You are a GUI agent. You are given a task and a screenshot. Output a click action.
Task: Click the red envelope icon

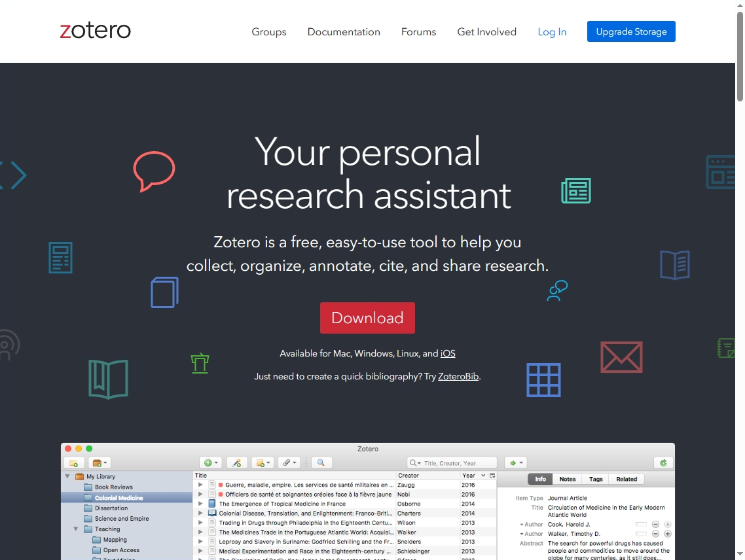[x=621, y=357]
